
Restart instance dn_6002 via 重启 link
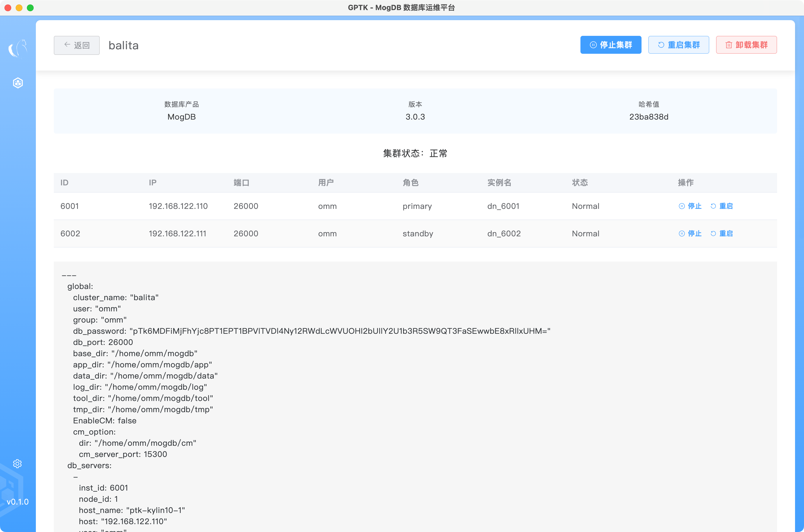pos(722,234)
